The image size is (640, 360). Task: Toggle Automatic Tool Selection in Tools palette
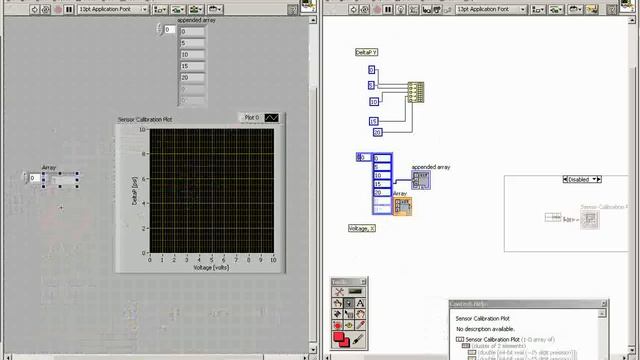click(349, 292)
